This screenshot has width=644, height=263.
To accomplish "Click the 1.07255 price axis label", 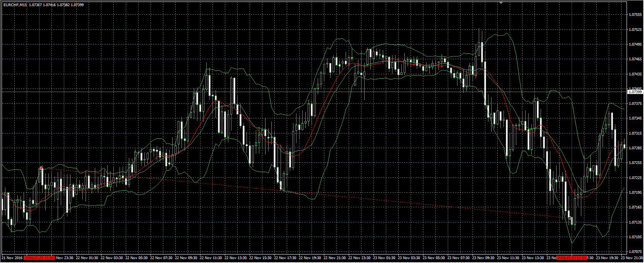I will (x=635, y=163).
